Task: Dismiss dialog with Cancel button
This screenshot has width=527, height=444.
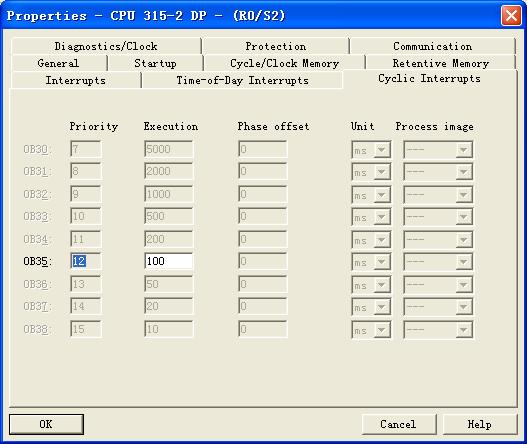Action: click(398, 424)
